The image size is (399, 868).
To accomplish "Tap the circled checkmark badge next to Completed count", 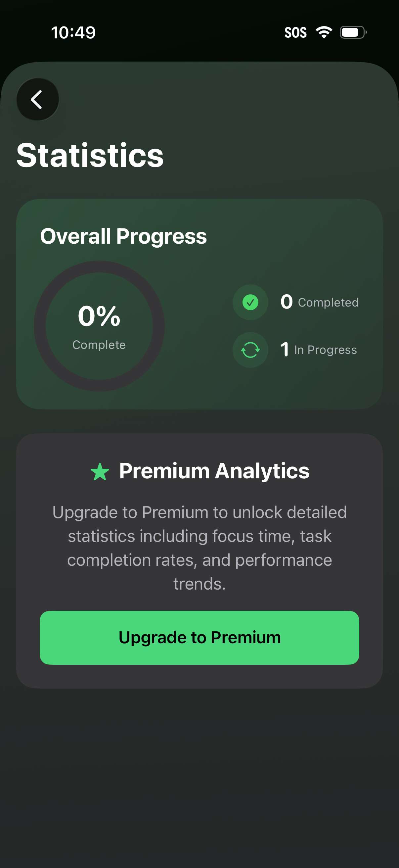I will 250,302.
